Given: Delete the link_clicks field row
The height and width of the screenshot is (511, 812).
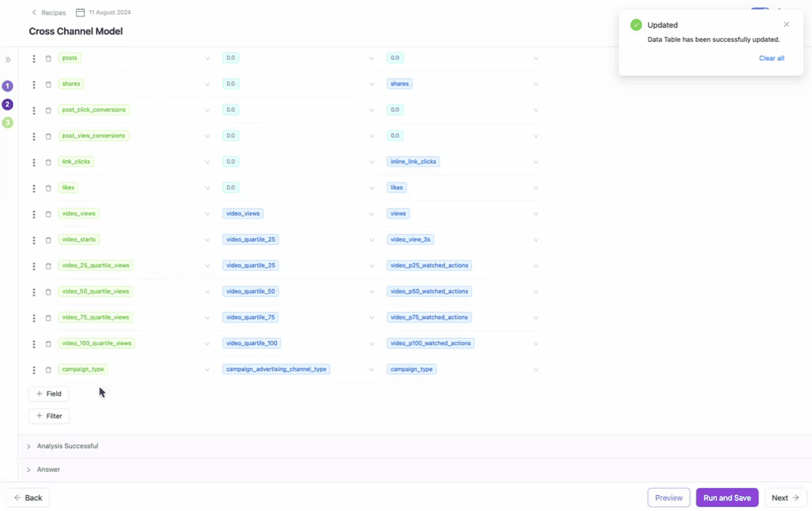Looking at the screenshot, I should (48, 162).
